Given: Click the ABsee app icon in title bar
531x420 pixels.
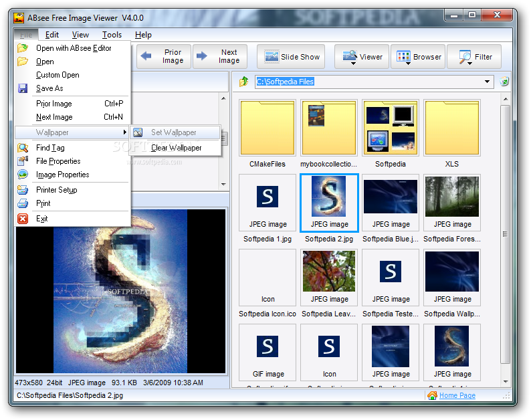Looking at the screenshot, I should (x=19, y=18).
